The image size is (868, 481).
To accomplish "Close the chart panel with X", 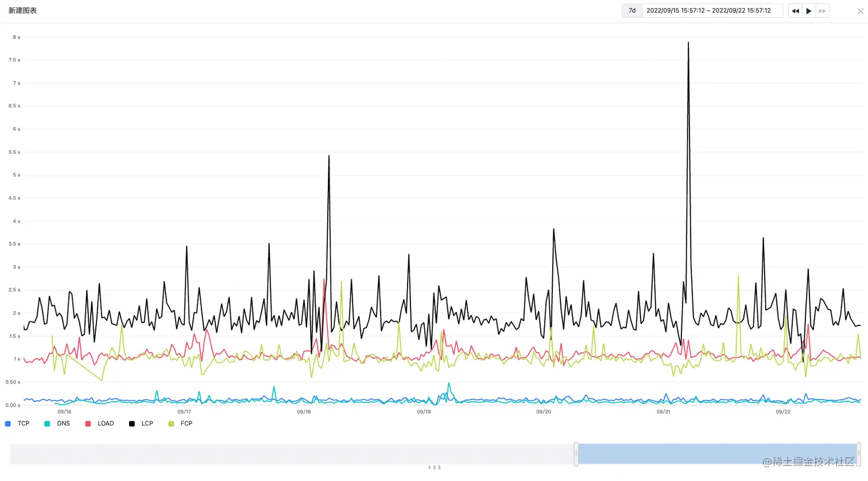I will [x=861, y=11].
